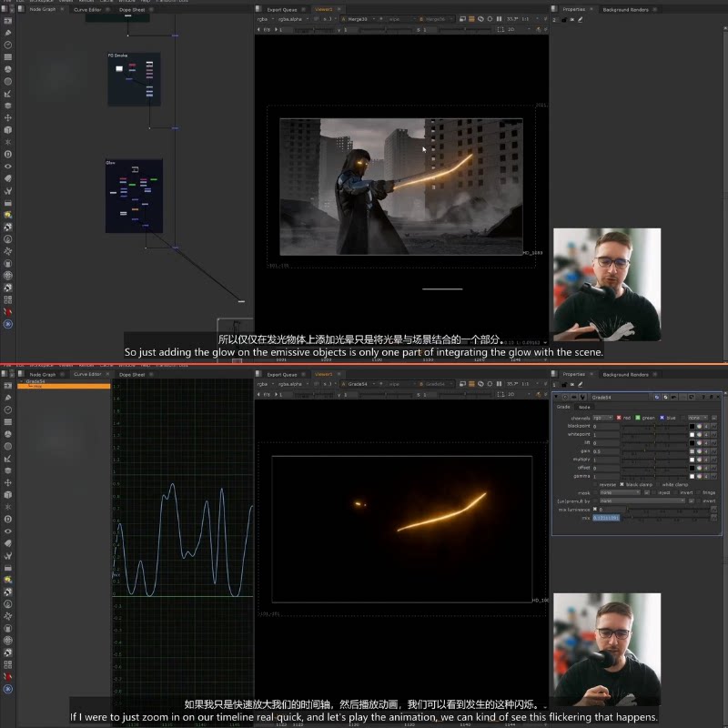Image resolution: width=728 pixels, height=728 pixels.
Task: Toggle red channel checkbox in Grade54
Action: coord(619,418)
